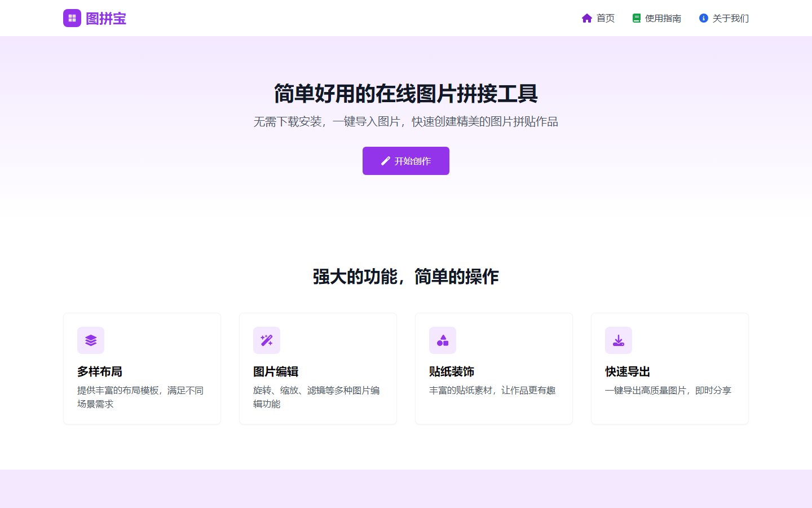The height and width of the screenshot is (508, 812).
Task: Click the download icon on 快速导出 card
Action: coord(619,340)
